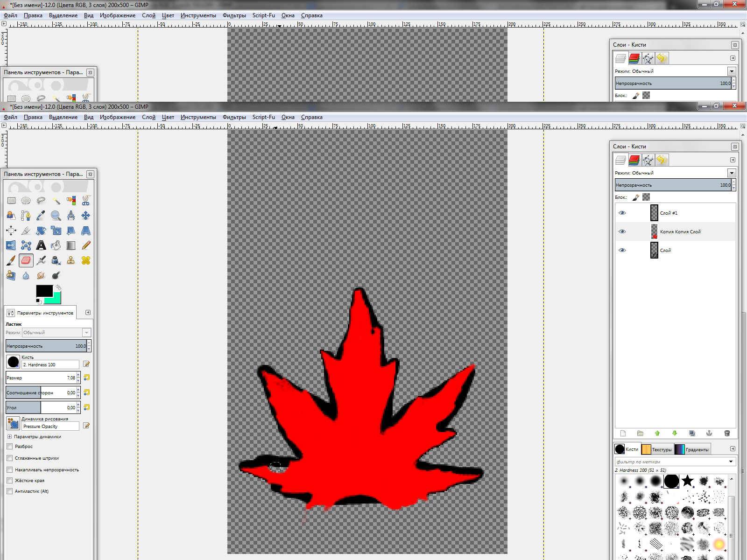Select the Color Picker eyedropper tool

point(41,216)
